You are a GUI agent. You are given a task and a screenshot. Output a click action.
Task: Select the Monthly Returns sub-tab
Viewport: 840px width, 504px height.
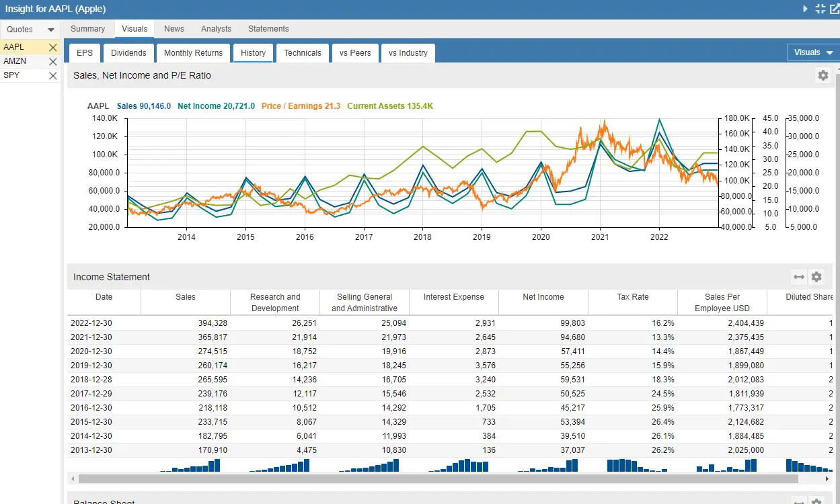click(193, 53)
